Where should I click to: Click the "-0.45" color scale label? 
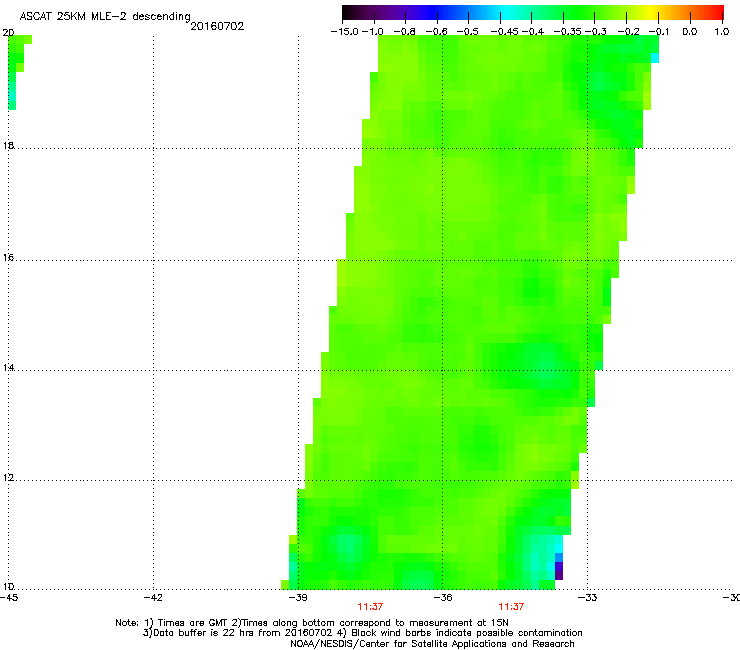(505, 32)
